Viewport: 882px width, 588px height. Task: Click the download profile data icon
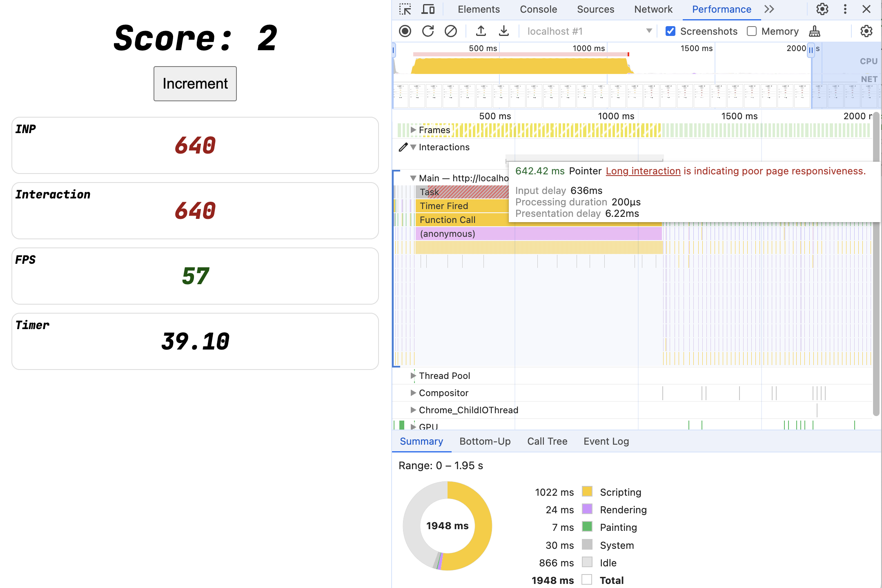pyautogui.click(x=503, y=31)
